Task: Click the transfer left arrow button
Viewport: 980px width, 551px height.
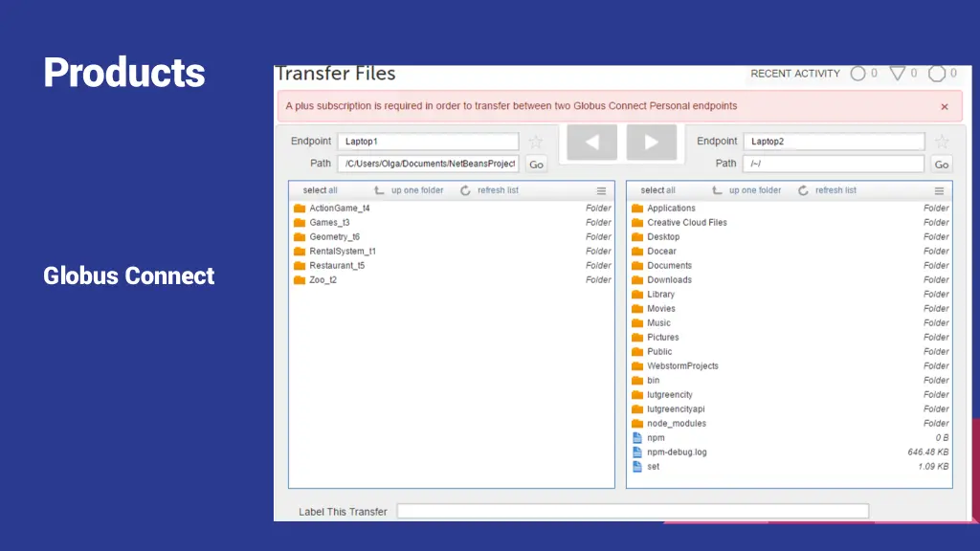Action: (591, 143)
